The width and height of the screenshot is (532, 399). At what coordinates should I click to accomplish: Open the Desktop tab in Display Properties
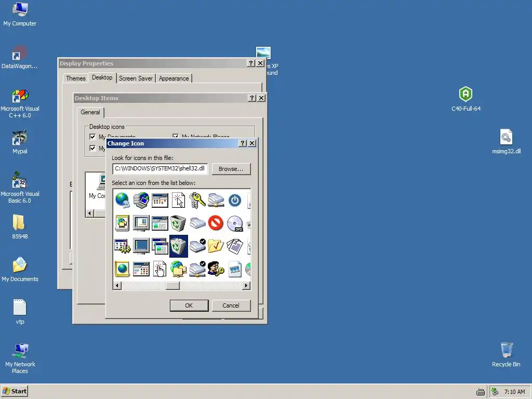click(102, 78)
